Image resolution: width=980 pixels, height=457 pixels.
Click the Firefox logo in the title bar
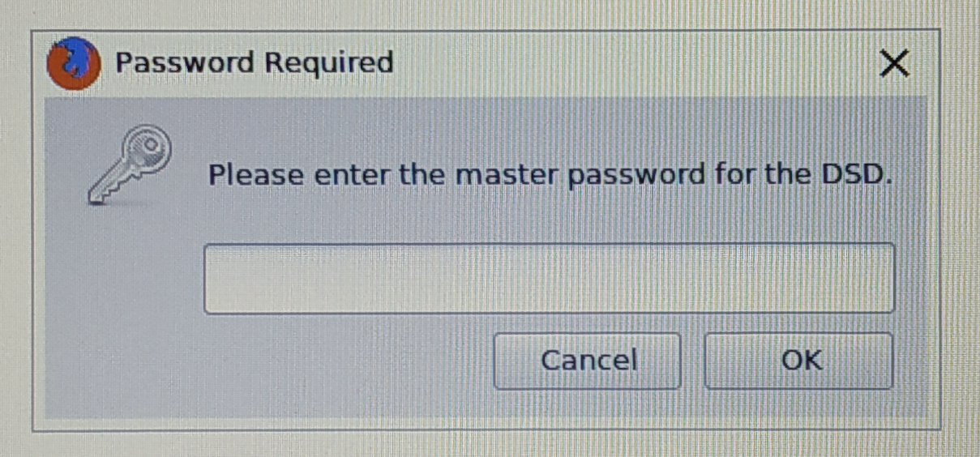point(74,64)
